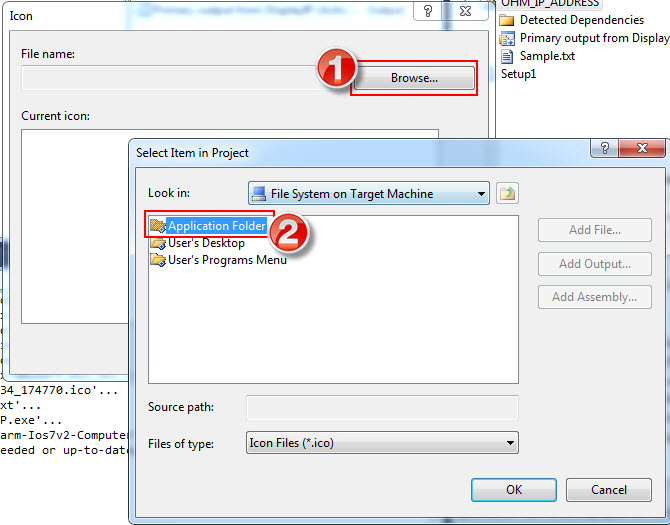Click the help icon of Icon dialog
Screen dimensions: 670x525
[x=428, y=11]
